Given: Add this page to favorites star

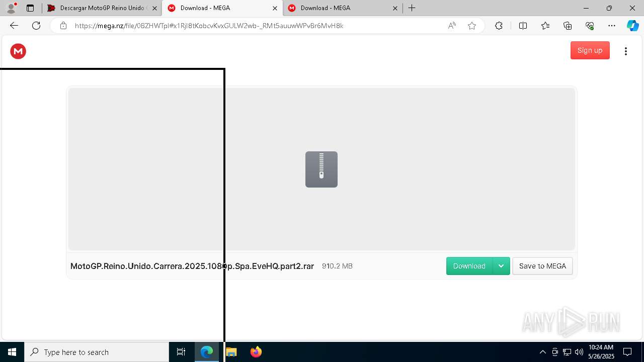Looking at the screenshot, I should (472, 26).
